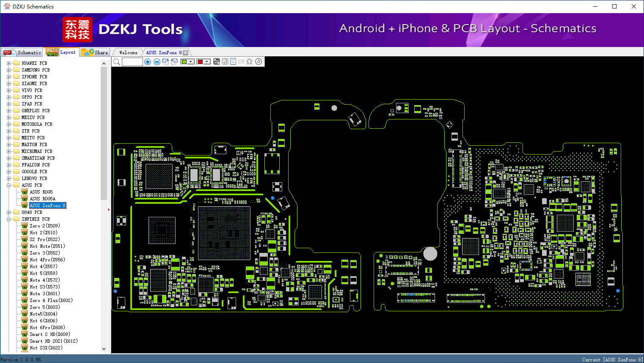Switch to the Share tab
The height and width of the screenshot is (363, 644).
[95, 53]
